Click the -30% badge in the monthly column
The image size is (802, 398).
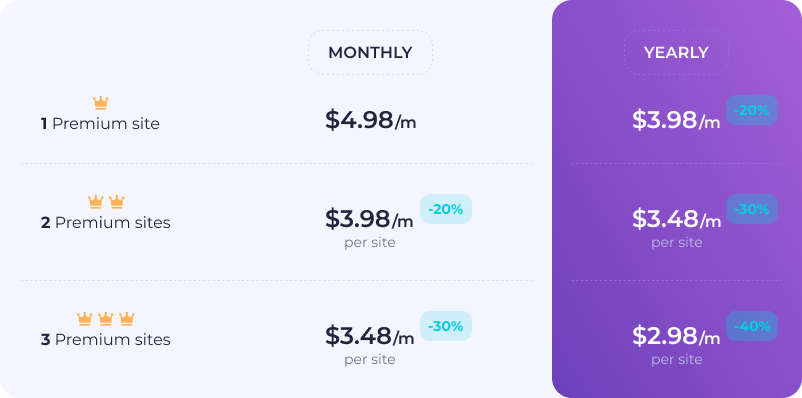click(x=445, y=326)
